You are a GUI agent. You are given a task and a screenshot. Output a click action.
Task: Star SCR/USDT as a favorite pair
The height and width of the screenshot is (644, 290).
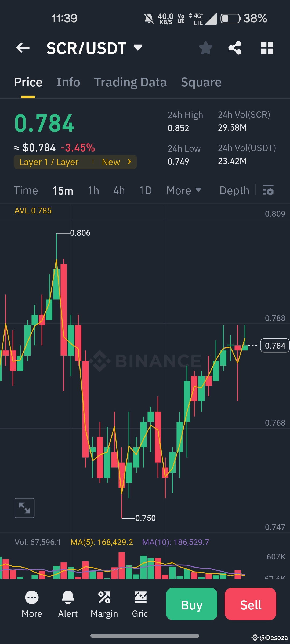click(206, 48)
